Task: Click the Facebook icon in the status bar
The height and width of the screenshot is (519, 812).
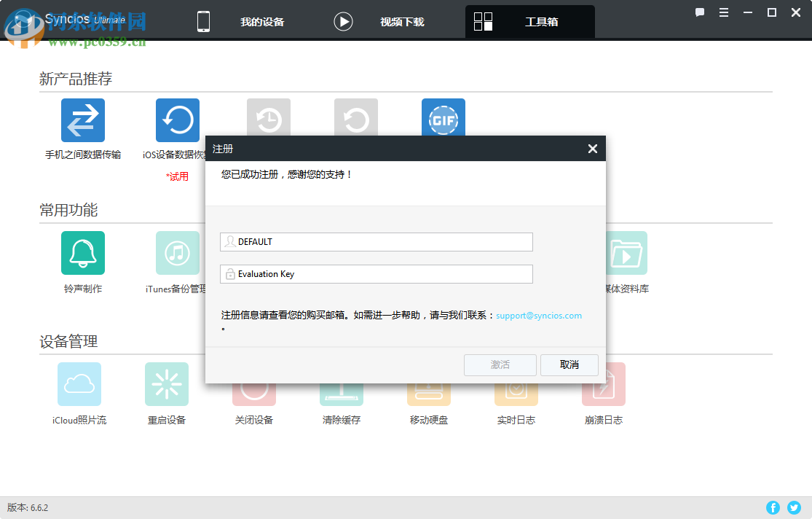Action: [773, 507]
